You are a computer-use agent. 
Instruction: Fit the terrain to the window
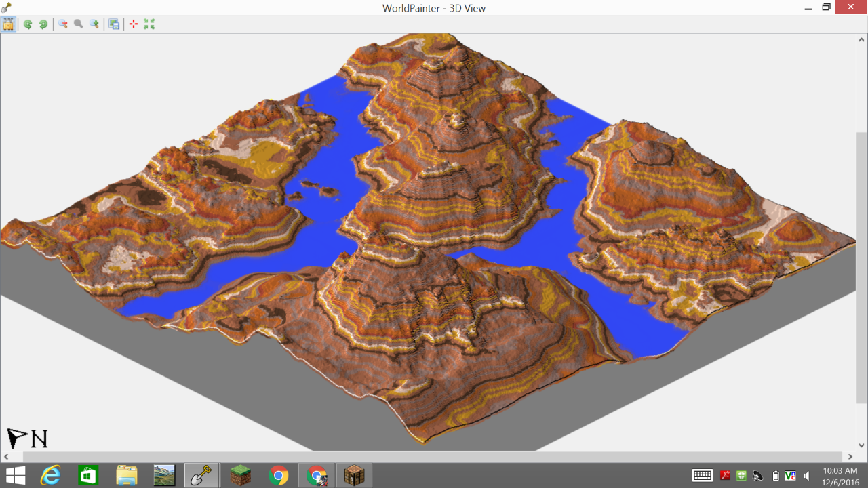point(149,24)
